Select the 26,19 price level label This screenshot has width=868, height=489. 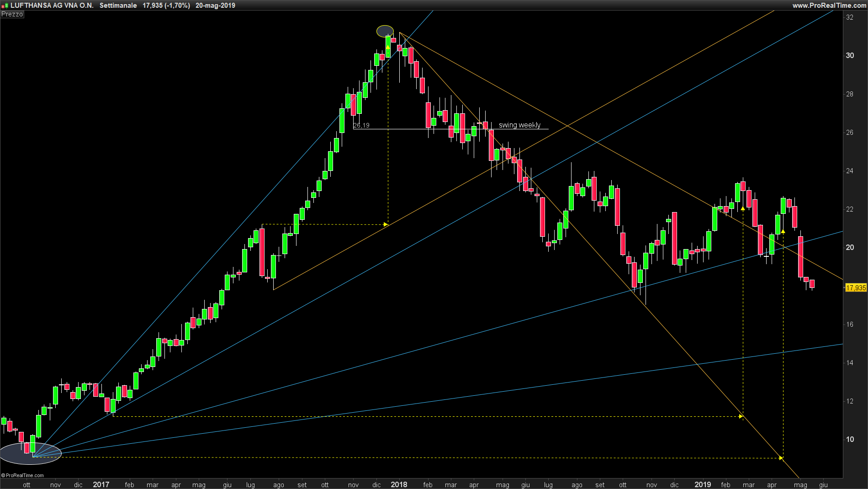click(361, 125)
